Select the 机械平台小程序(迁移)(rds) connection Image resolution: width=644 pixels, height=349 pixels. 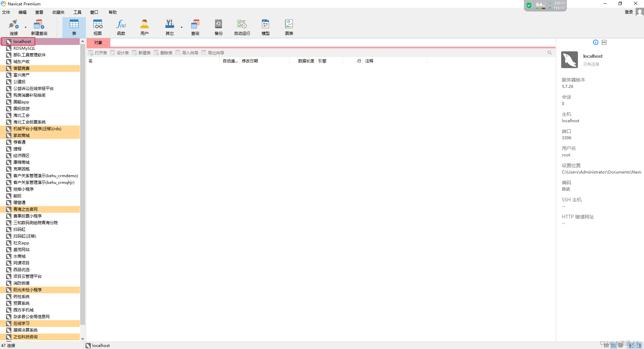coord(40,129)
